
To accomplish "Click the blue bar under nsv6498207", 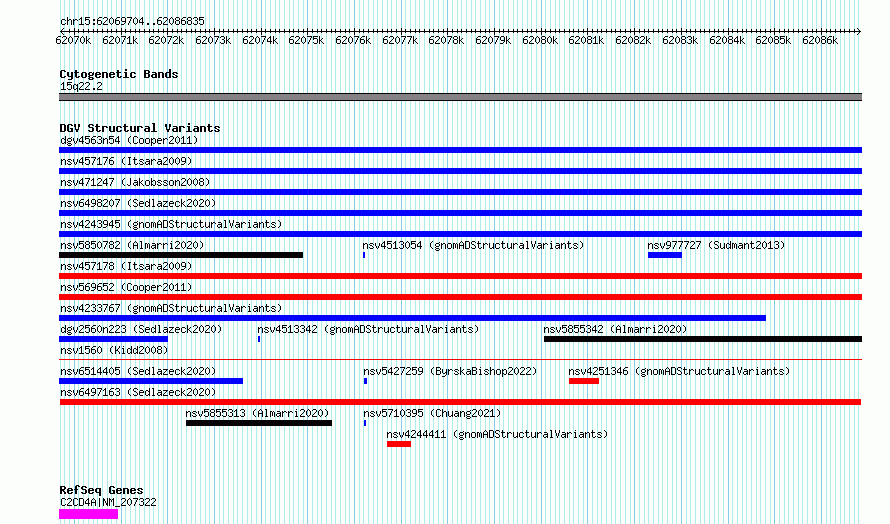I will point(460,213).
